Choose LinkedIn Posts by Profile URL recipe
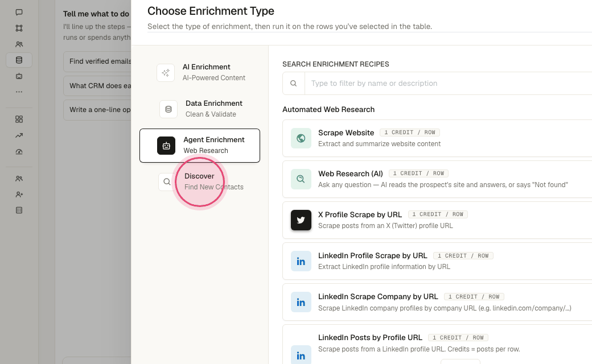 (x=437, y=345)
